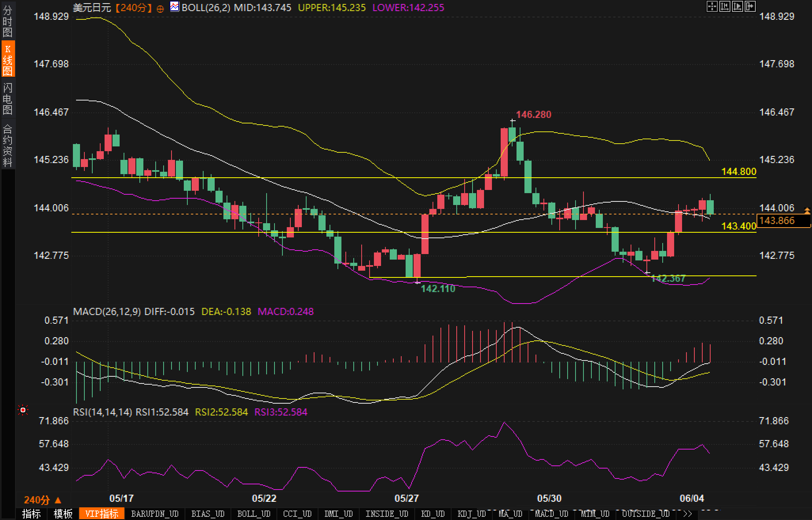Apply the KD_UD indicator

(433, 514)
